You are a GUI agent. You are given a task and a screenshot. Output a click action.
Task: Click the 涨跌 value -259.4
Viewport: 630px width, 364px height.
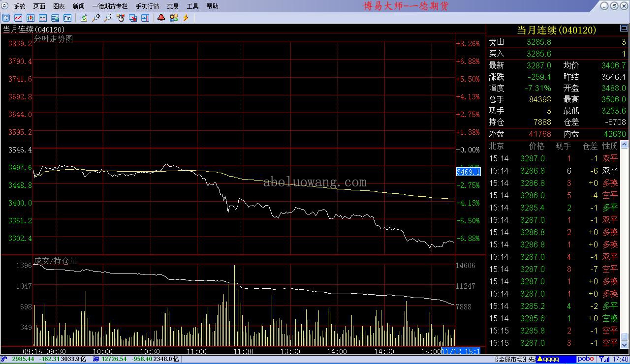pyautogui.click(x=539, y=77)
